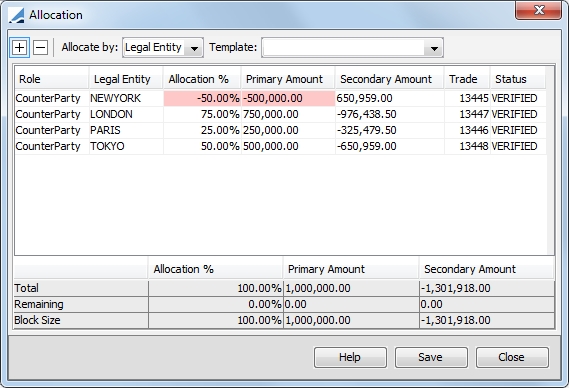Click trade number 13447
This screenshot has width=569, height=388.
click(x=467, y=114)
